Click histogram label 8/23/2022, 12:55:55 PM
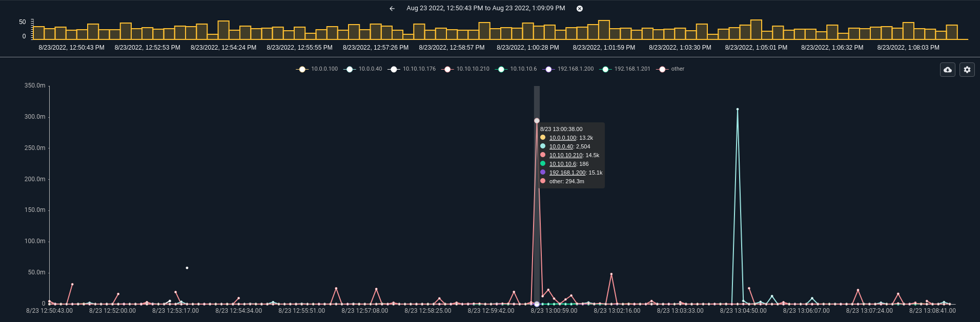 [x=300, y=48]
